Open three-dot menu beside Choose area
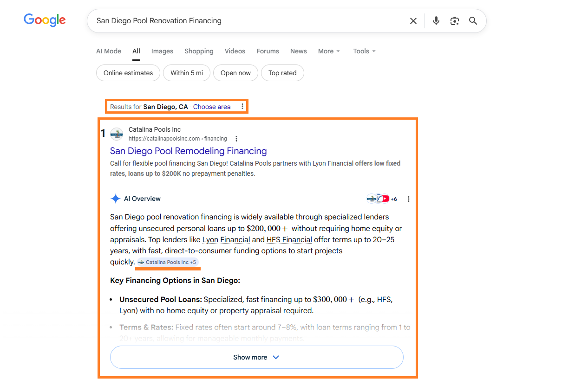 pos(242,107)
